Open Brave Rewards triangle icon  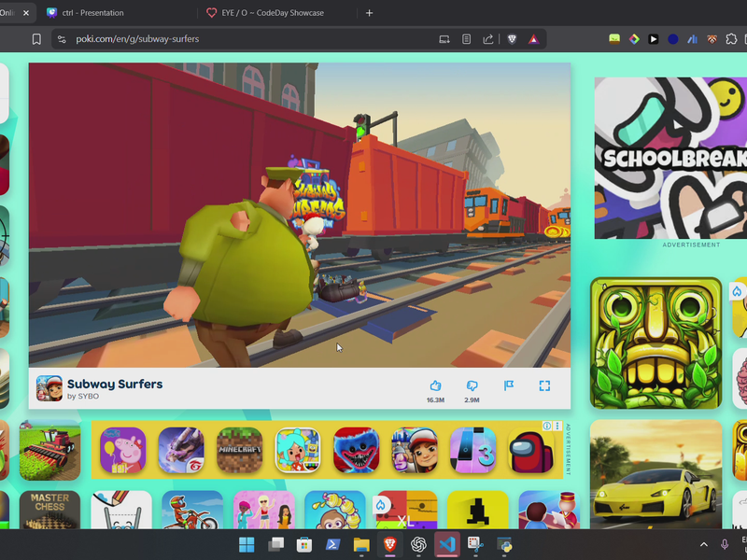(533, 39)
